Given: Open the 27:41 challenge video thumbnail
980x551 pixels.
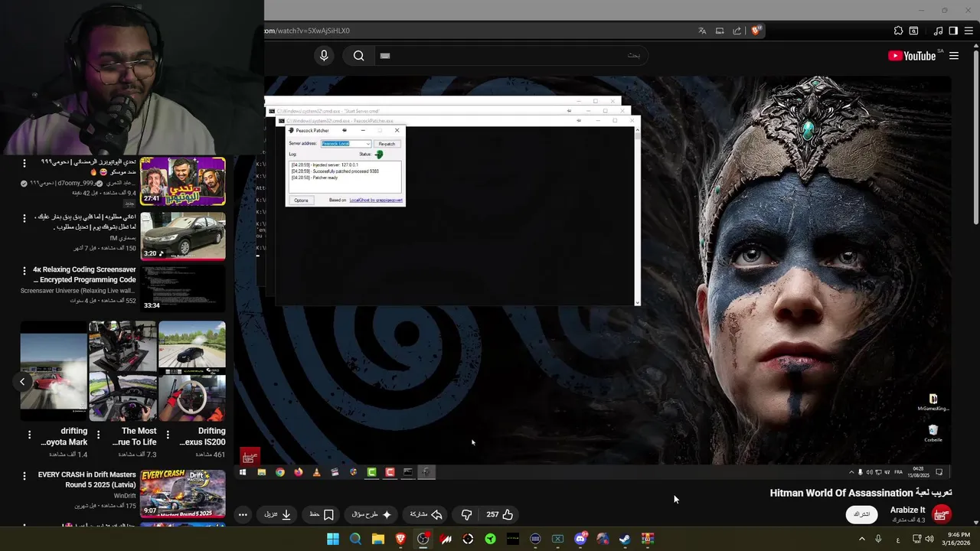Looking at the screenshot, I should [183, 181].
